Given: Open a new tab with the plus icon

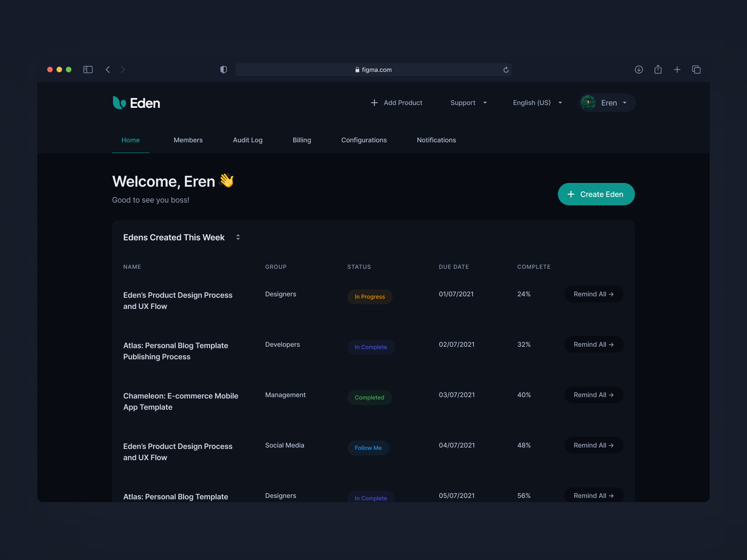Looking at the screenshot, I should pos(677,69).
